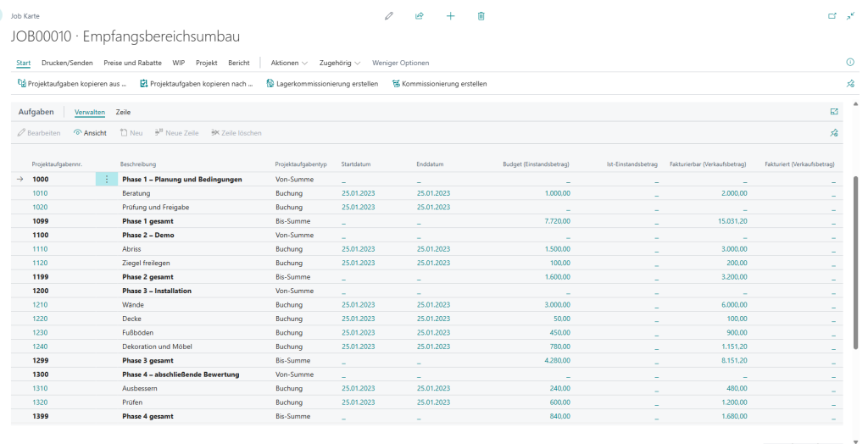Expand the Aufgaben section to full view
This screenshot has width=868, height=444.
(834, 112)
